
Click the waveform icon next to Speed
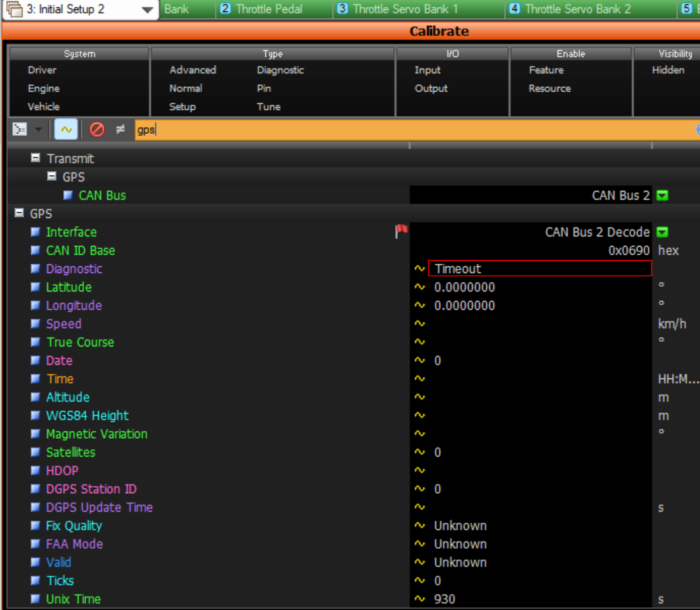click(419, 323)
